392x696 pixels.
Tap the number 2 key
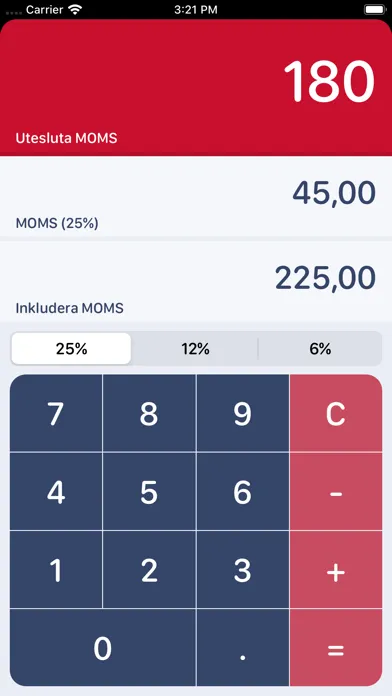click(149, 570)
